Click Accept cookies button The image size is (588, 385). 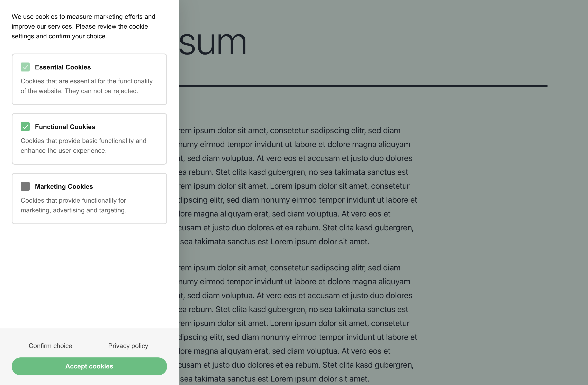coord(89,366)
